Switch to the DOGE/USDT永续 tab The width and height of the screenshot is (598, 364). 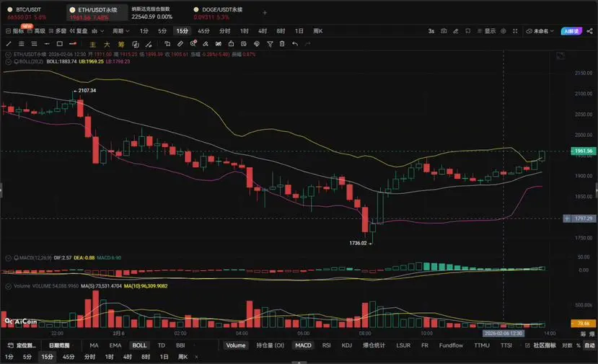(x=218, y=13)
